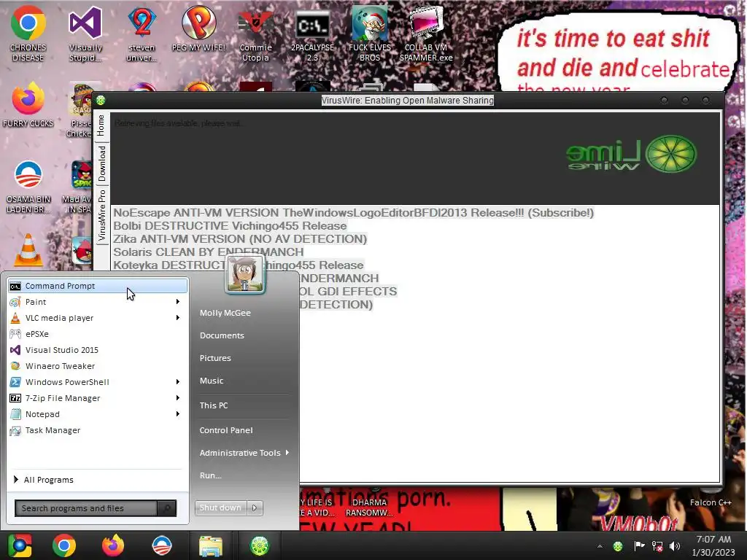Expand 7-Zip File Manager jump list arrow
The image size is (747, 560).
pyautogui.click(x=178, y=398)
